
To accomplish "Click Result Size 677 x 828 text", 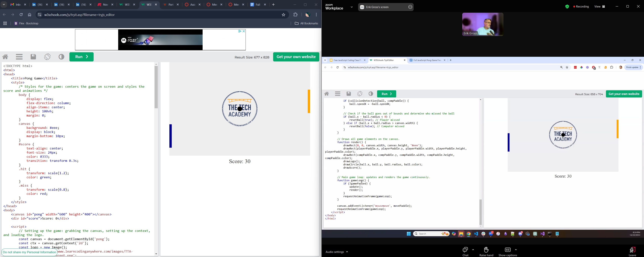I will [x=252, y=58].
